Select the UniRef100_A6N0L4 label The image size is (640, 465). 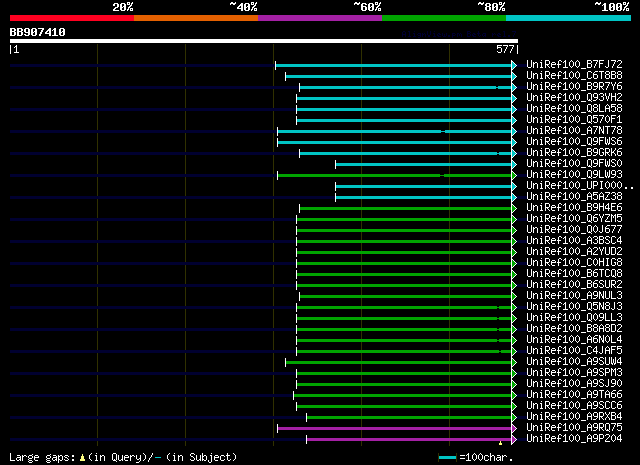(574, 340)
